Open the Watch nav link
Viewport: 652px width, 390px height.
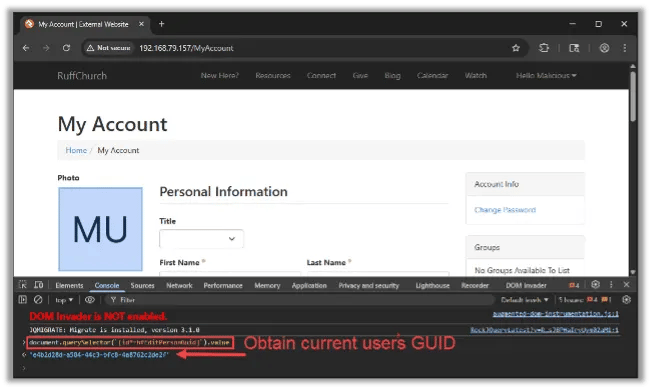coord(476,76)
